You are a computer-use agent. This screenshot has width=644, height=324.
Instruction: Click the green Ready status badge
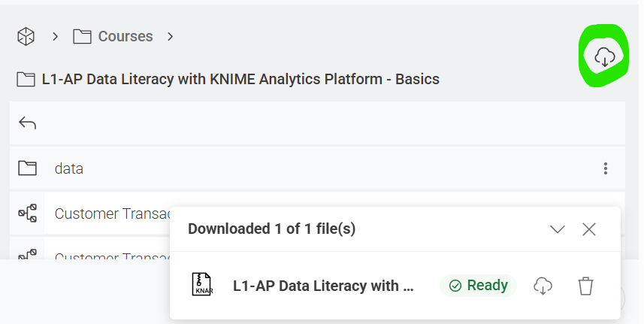(478, 286)
